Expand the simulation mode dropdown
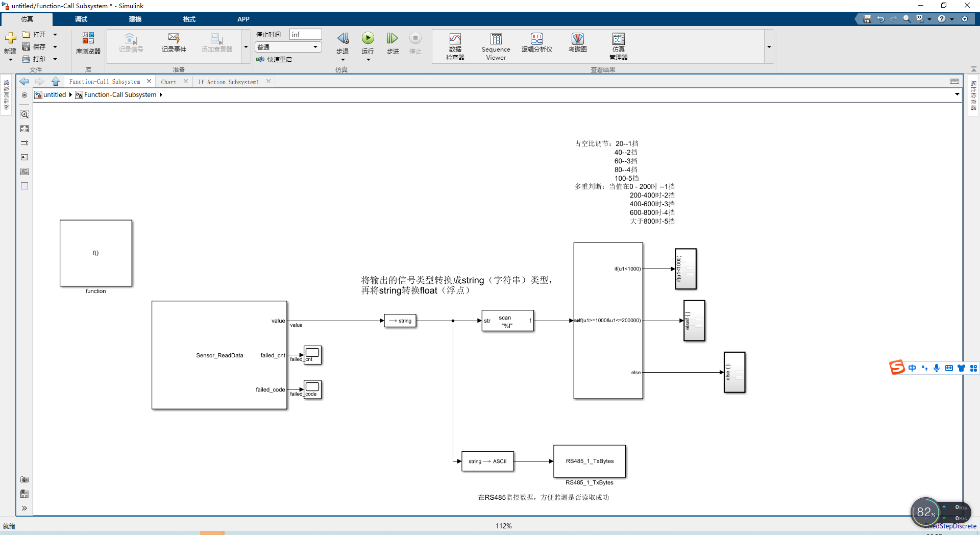The height and width of the screenshot is (535, 980). click(288, 47)
